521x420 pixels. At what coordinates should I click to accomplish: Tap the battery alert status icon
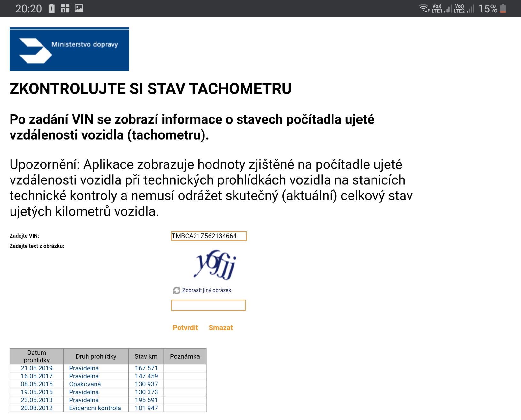pos(51,9)
